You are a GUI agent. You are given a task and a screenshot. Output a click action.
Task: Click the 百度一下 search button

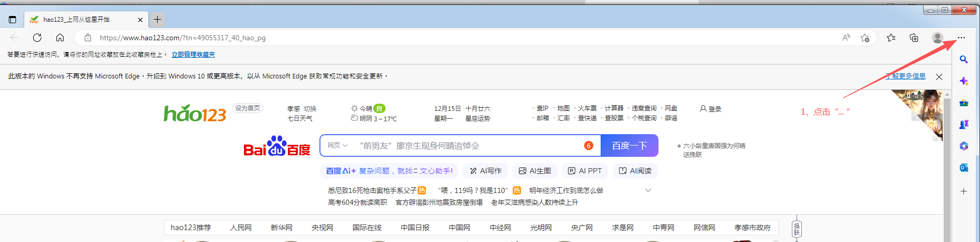(x=630, y=146)
